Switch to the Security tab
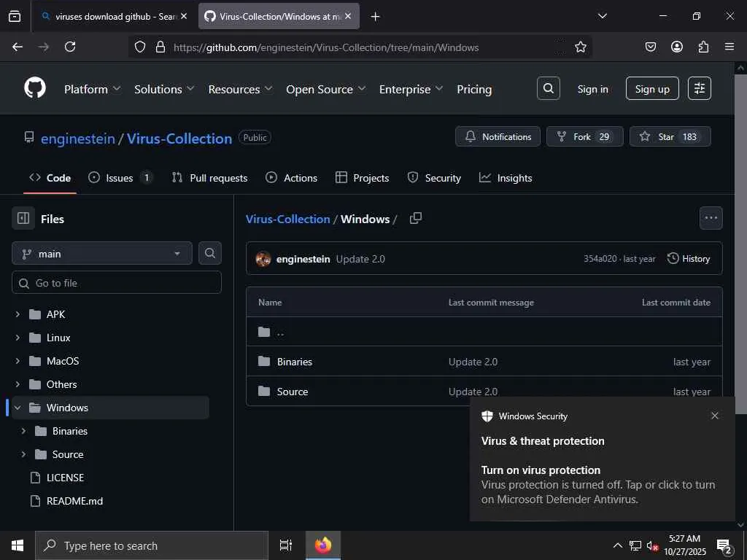 434,178
